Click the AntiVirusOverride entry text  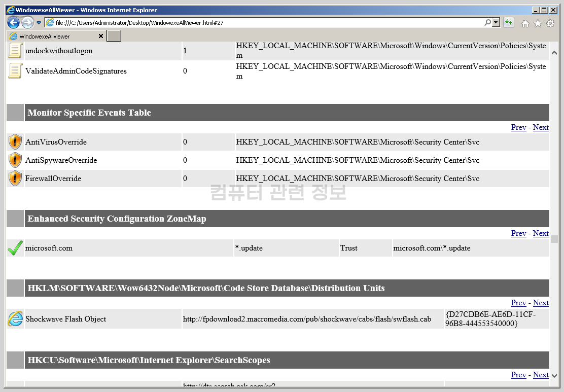pos(56,142)
